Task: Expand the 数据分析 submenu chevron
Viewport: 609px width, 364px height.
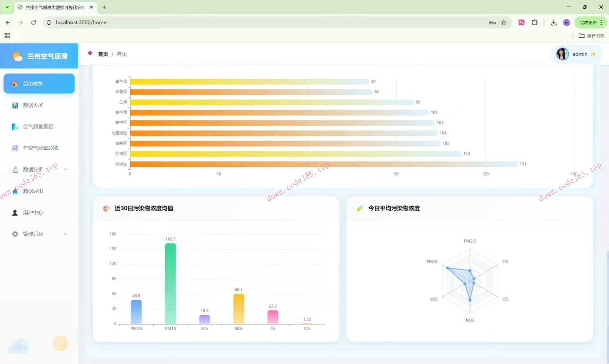Action: pyautogui.click(x=65, y=169)
